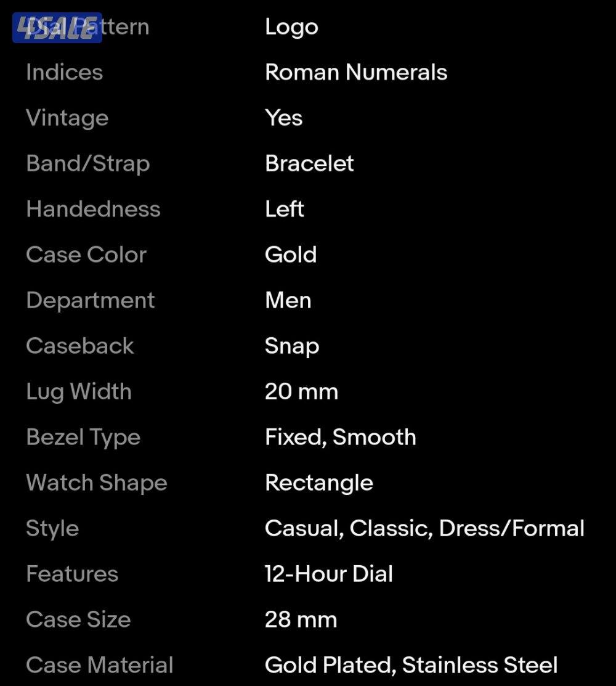Screen dimensions: 616x686
Task: Click the "Rectangle" watch shape value
Action: (x=319, y=483)
